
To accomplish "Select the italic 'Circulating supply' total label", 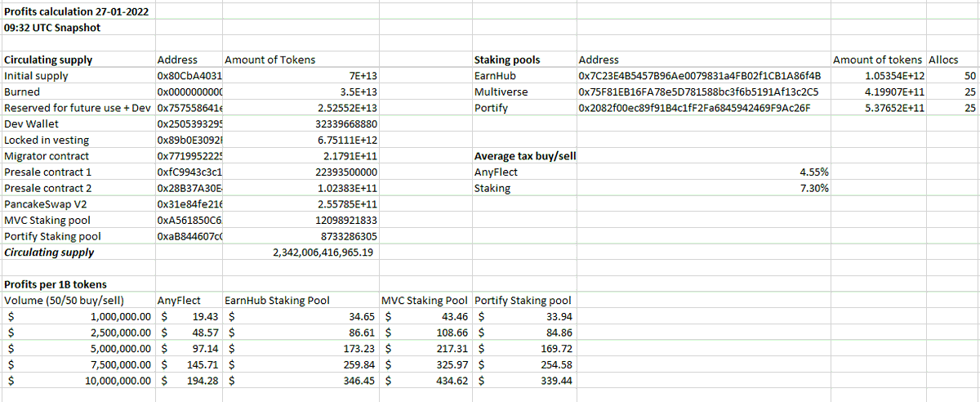I will [49, 252].
